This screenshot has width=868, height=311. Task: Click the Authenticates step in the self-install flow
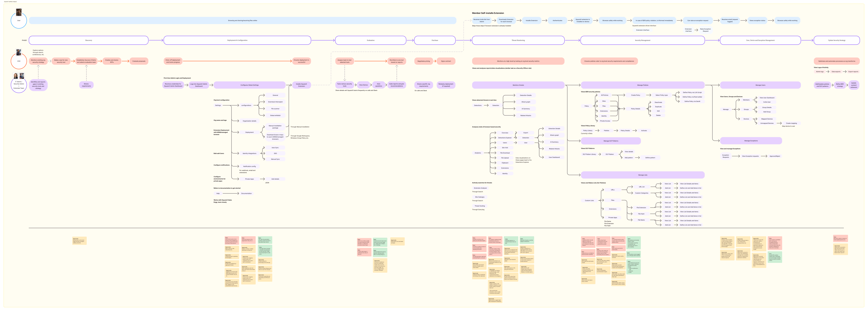pos(557,21)
